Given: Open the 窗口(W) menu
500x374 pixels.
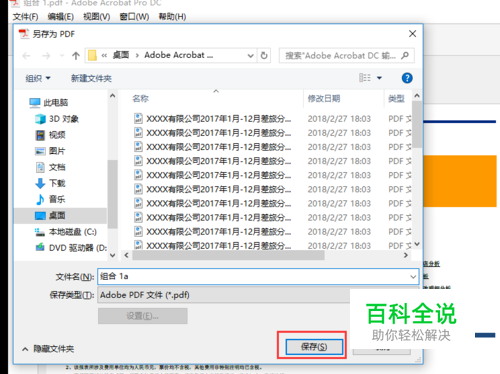Looking at the screenshot, I should coord(134,17).
